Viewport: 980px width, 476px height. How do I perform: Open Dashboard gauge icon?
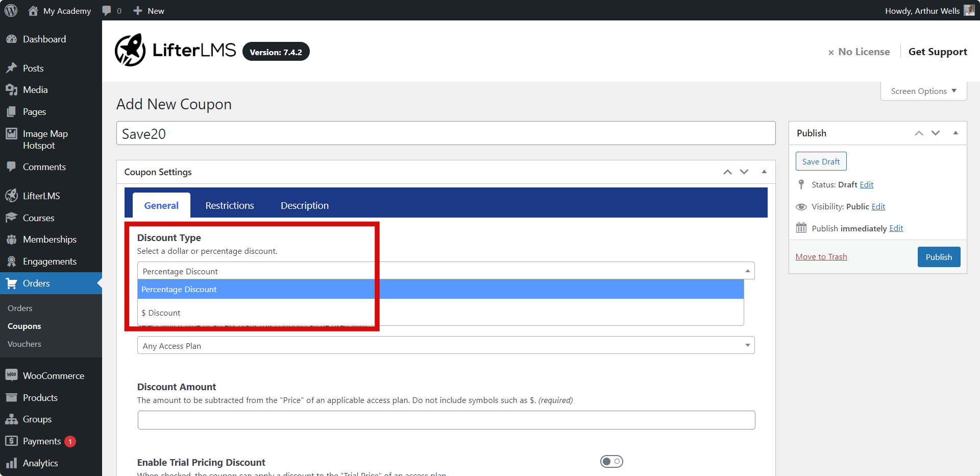11,39
